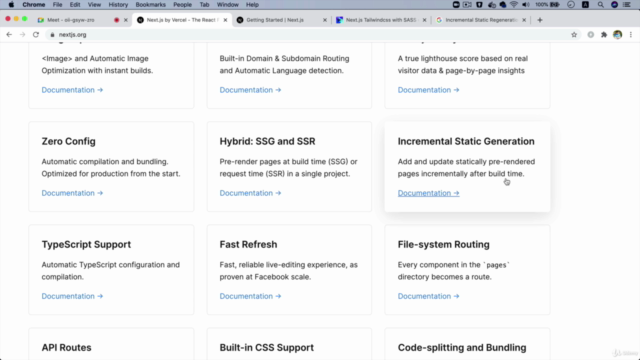Open the Chrome extensions puzzle icon
This screenshot has width=640, height=360.
pos(604,35)
